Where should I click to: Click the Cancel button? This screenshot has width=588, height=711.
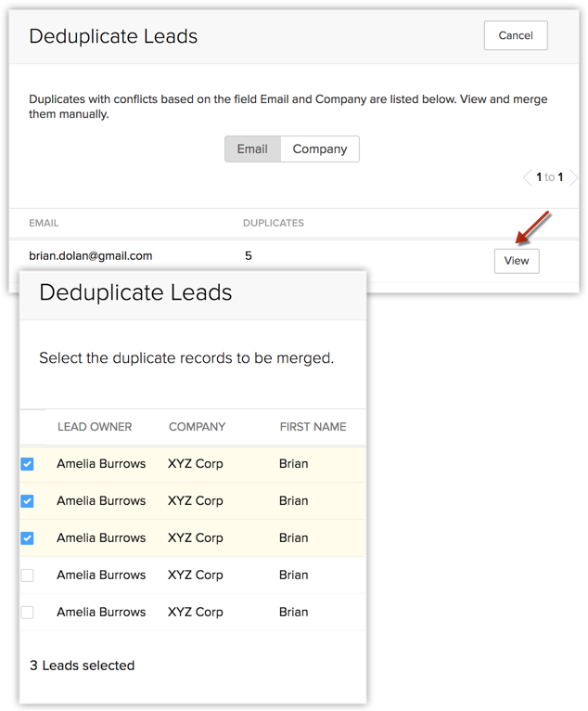516,36
